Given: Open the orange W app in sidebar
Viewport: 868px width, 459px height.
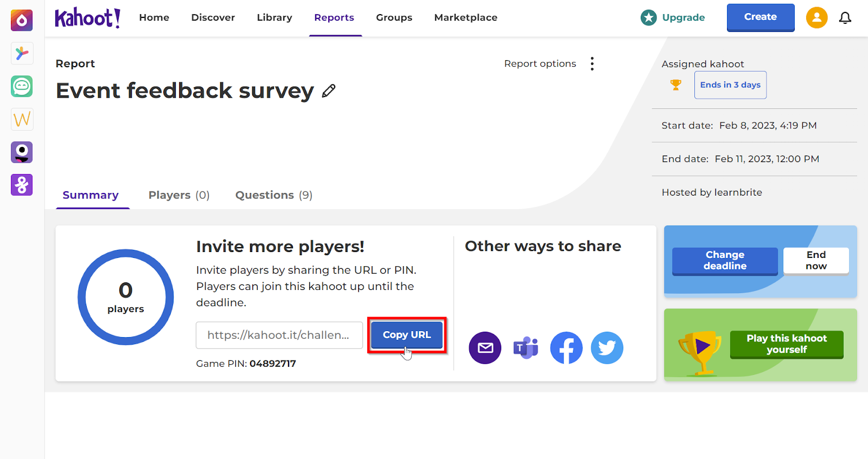Looking at the screenshot, I should coord(22,119).
